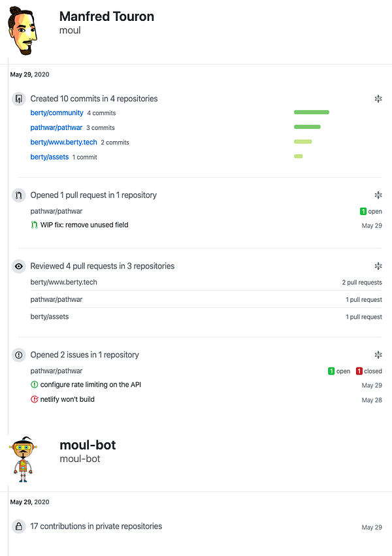Collapse the Created 10 commits section
Image resolution: width=392 pixels, height=556 pixels.
(378, 99)
